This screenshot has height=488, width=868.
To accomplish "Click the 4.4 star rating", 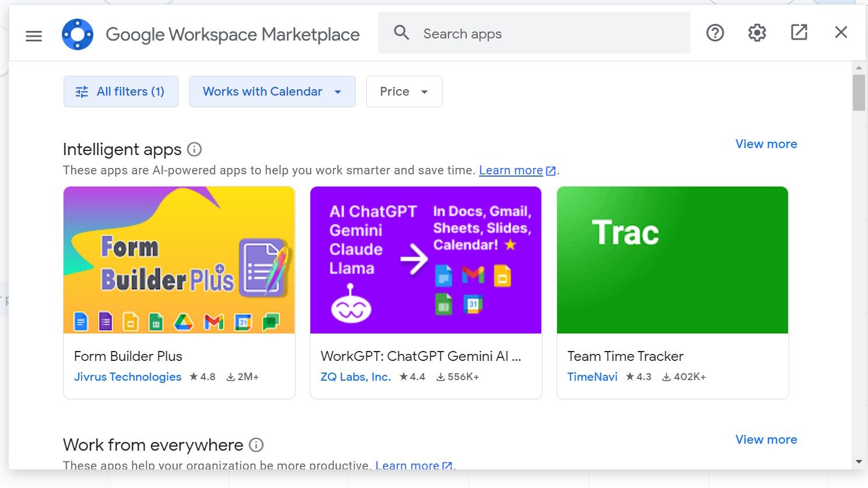I will [412, 377].
